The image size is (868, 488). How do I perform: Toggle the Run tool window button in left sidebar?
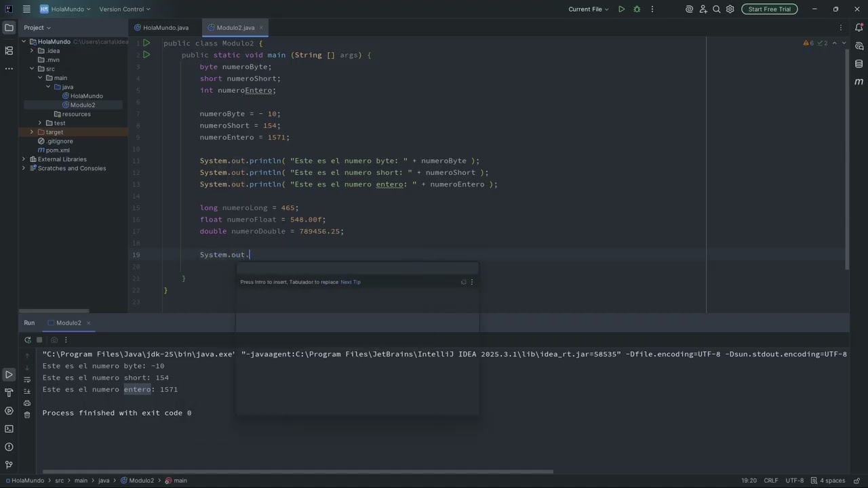point(9,375)
